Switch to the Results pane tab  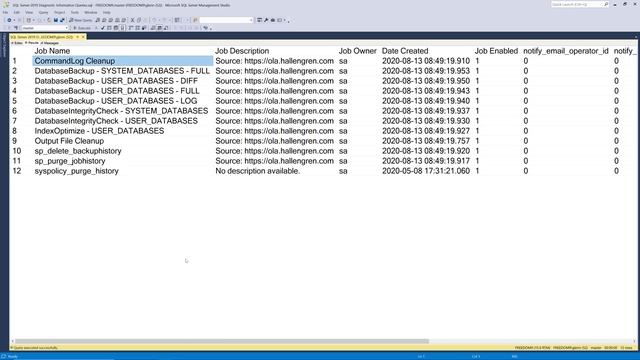coord(32,43)
